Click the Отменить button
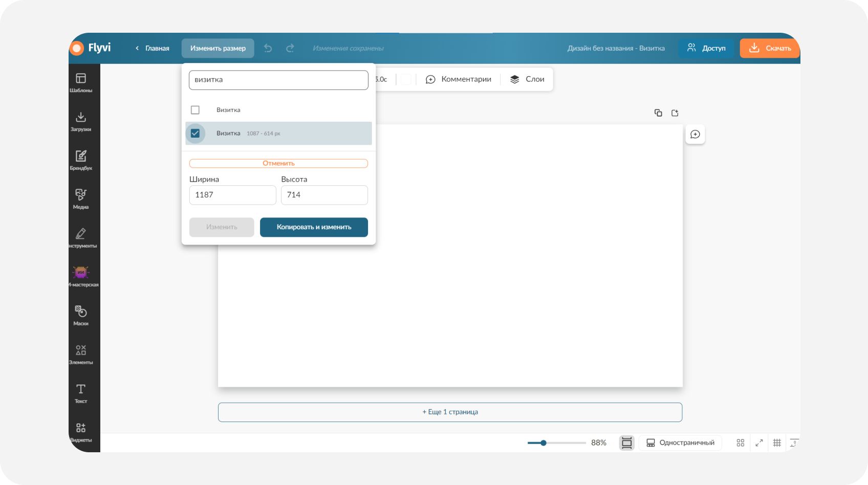The image size is (868, 485). 278,163
